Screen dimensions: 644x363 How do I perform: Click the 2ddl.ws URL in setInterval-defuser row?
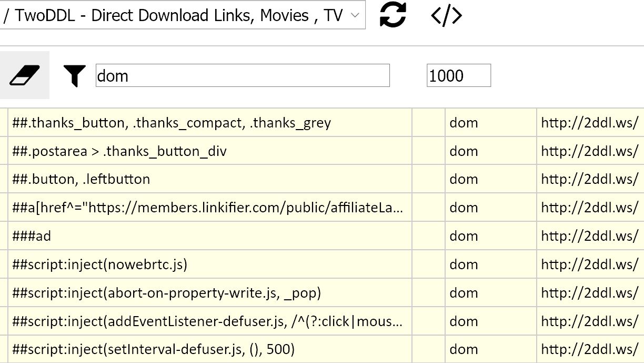590,349
